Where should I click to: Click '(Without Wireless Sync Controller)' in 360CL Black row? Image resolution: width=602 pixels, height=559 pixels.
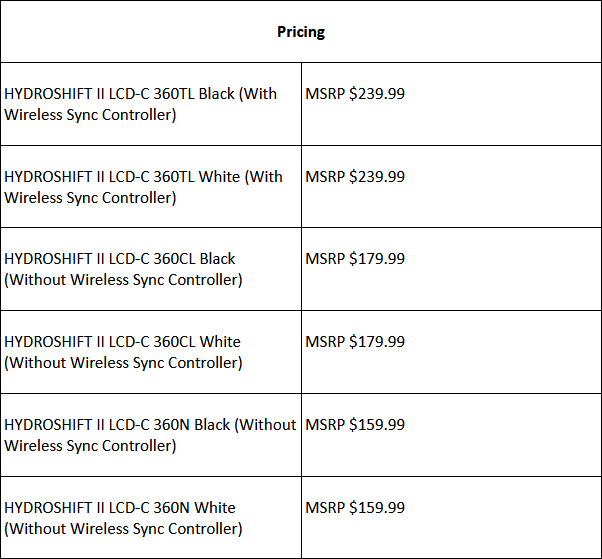(x=123, y=280)
